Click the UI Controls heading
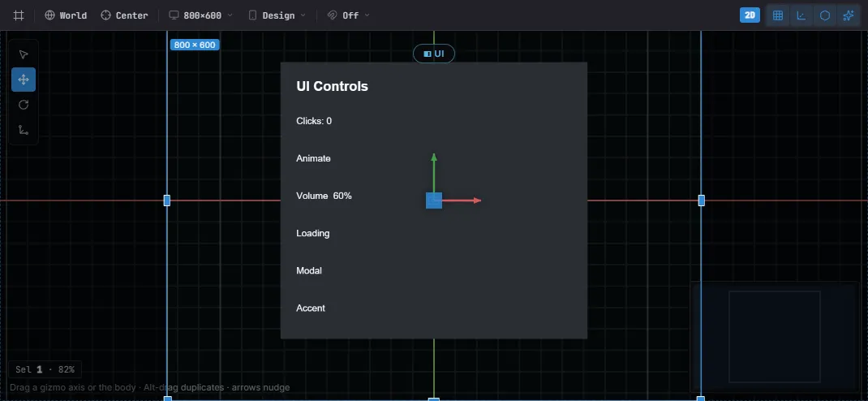 tap(332, 86)
